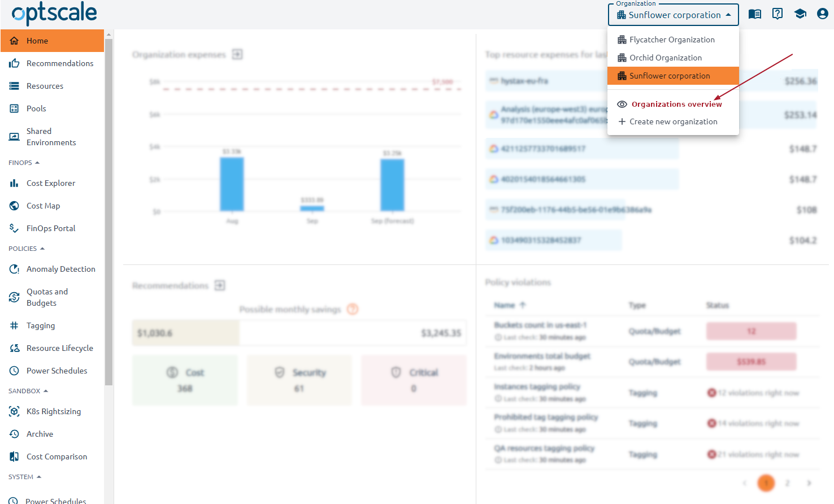The height and width of the screenshot is (504, 834).
Task: Click the Anomaly Detection icon
Action: pyautogui.click(x=14, y=269)
